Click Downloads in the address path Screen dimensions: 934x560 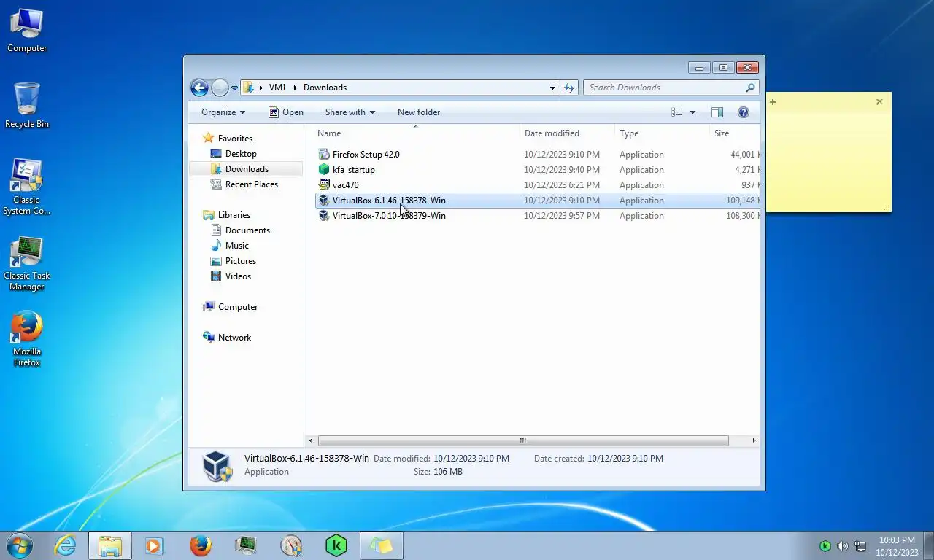325,87
